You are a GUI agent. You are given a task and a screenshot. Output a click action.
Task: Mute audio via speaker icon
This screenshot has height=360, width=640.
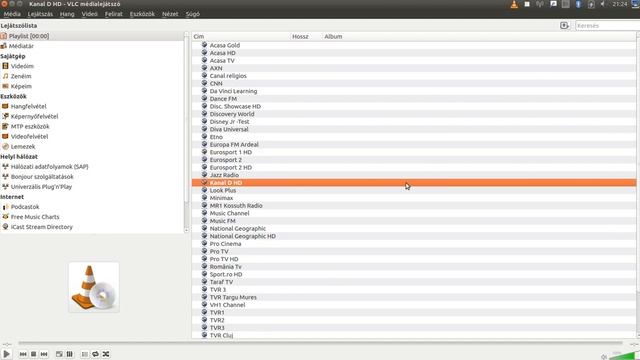point(604,357)
